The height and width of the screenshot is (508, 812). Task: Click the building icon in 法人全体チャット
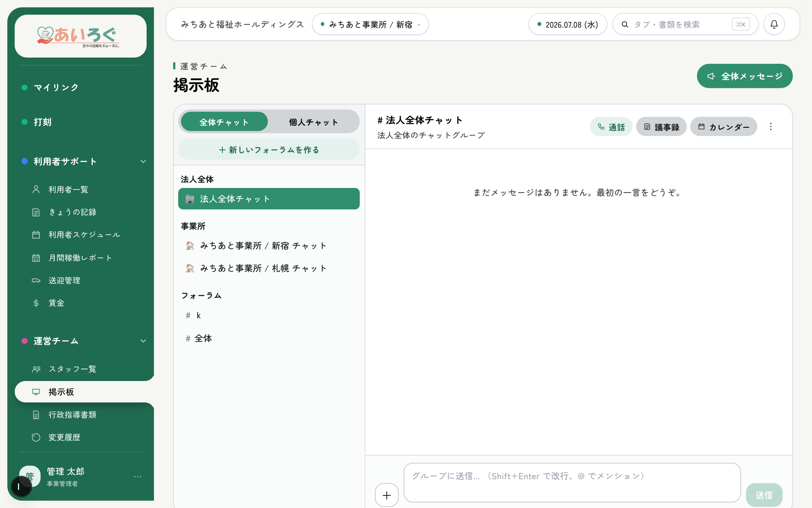pyautogui.click(x=190, y=199)
